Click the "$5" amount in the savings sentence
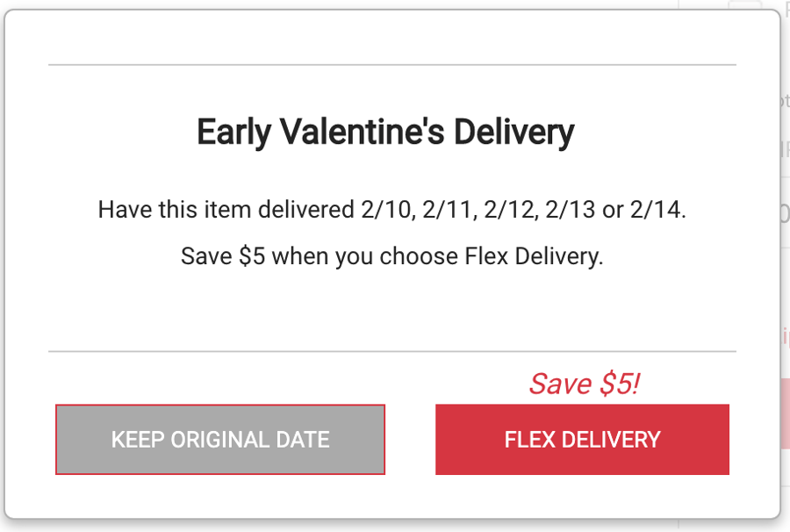The height and width of the screenshot is (532, 790). [x=251, y=256]
